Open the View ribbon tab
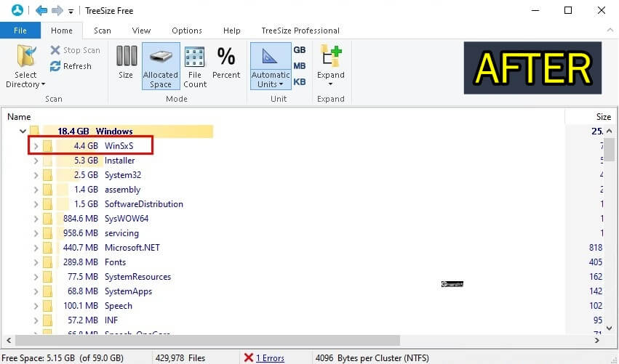The height and width of the screenshot is (364, 619). pyautogui.click(x=141, y=31)
